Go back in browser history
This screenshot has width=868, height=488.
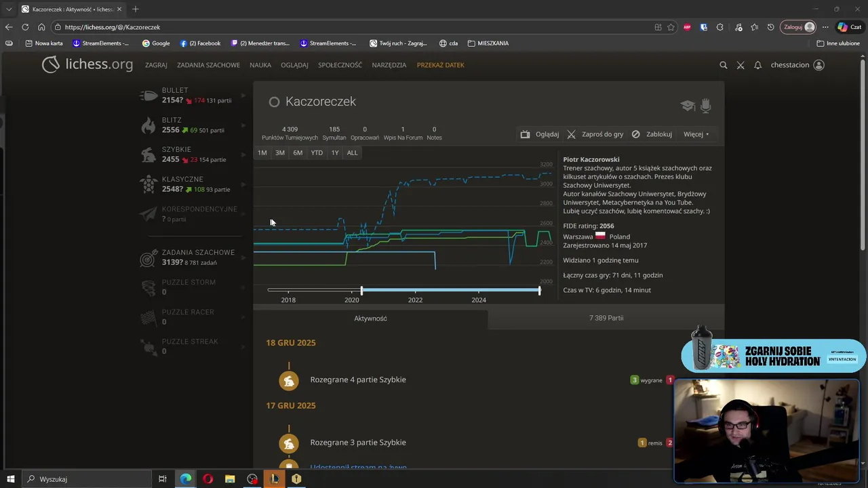(9, 27)
